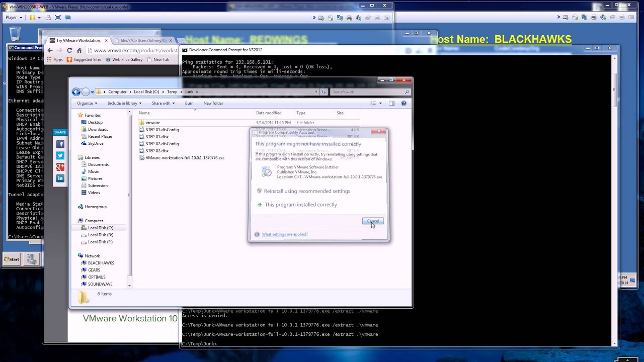The height and width of the screenshot is (362, 644).
Task: Click the VMware Player unity mode icon
Action: click(68, 18)
